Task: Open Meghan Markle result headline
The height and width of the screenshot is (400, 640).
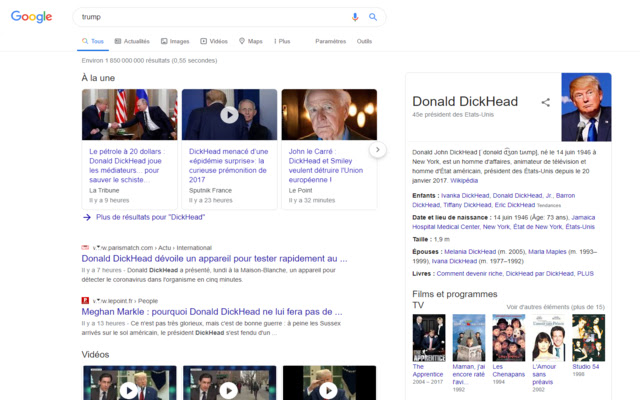Action: coord(212,311)
